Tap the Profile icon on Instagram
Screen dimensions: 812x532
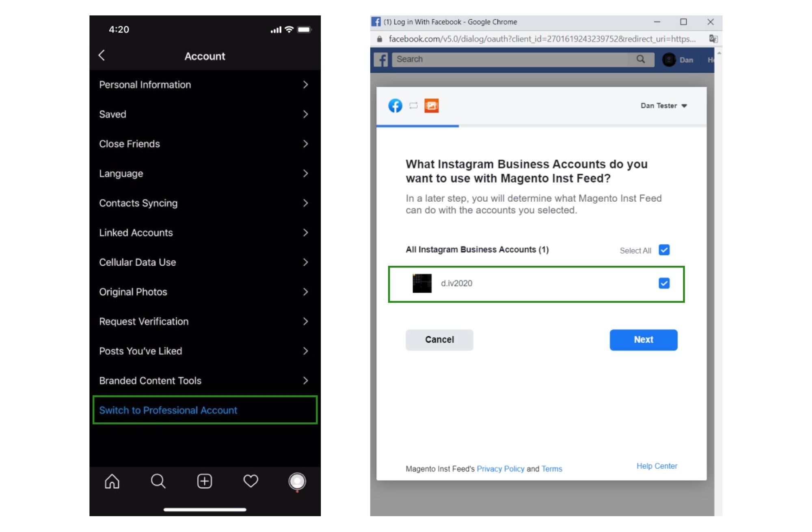[x=298, y=481]
